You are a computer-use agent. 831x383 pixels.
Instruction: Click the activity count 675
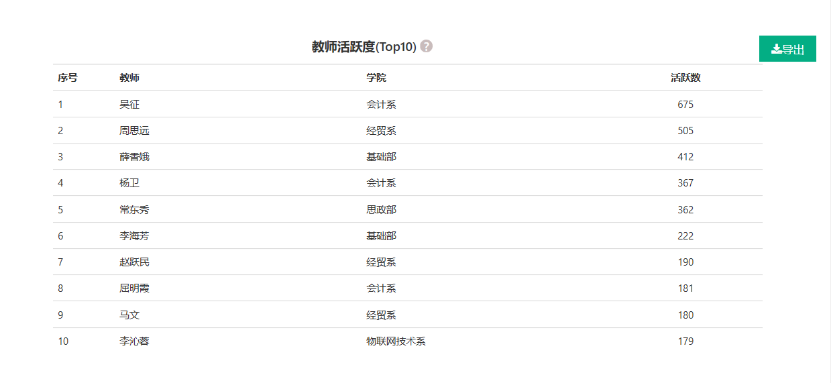[685, 104]
